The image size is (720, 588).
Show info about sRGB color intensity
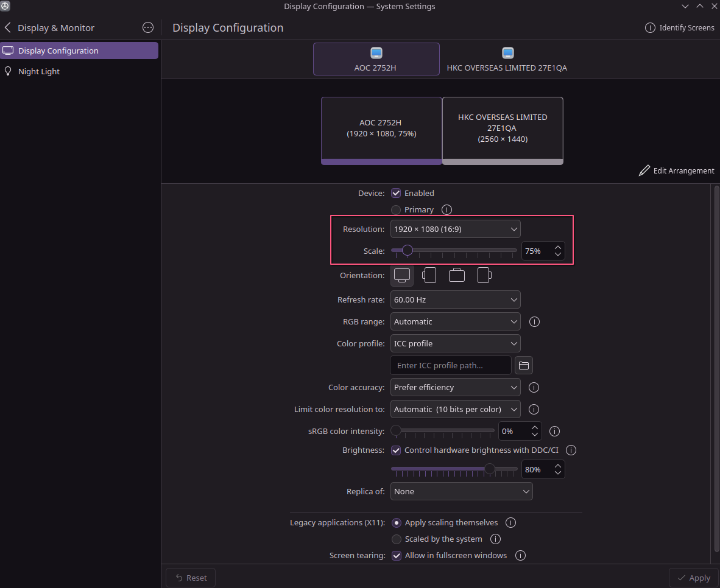[x=554, y=432]
